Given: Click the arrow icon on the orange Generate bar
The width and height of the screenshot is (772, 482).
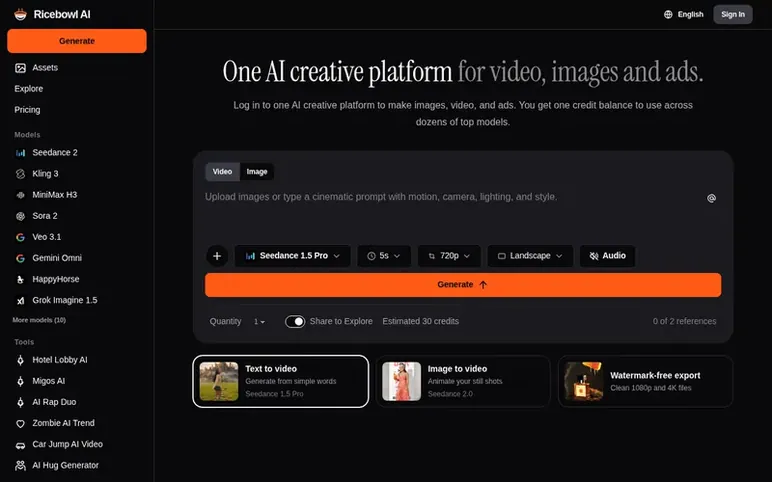Looking at the screenshot, I should point(483,285).
